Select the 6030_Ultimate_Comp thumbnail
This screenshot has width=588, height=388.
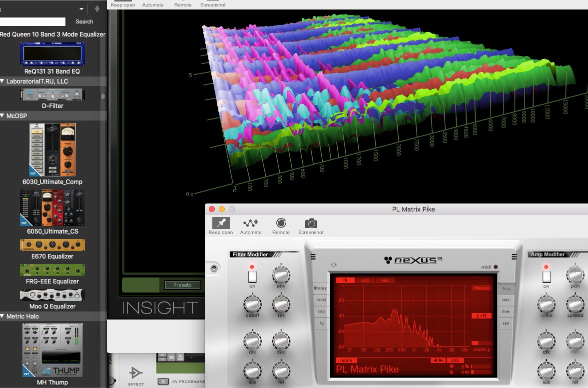coord(52,149)
